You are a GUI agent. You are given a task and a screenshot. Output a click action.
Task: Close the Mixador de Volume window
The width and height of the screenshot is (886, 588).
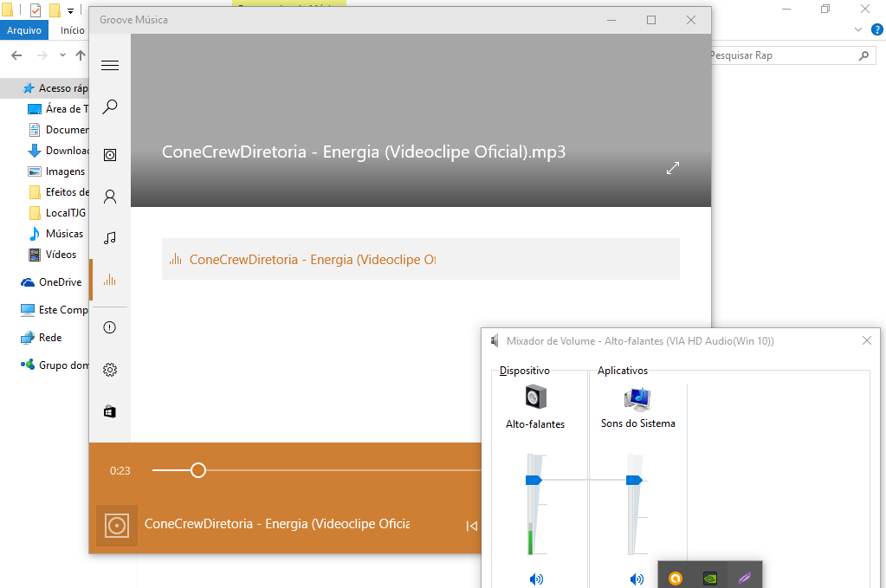tap(867, 340)
